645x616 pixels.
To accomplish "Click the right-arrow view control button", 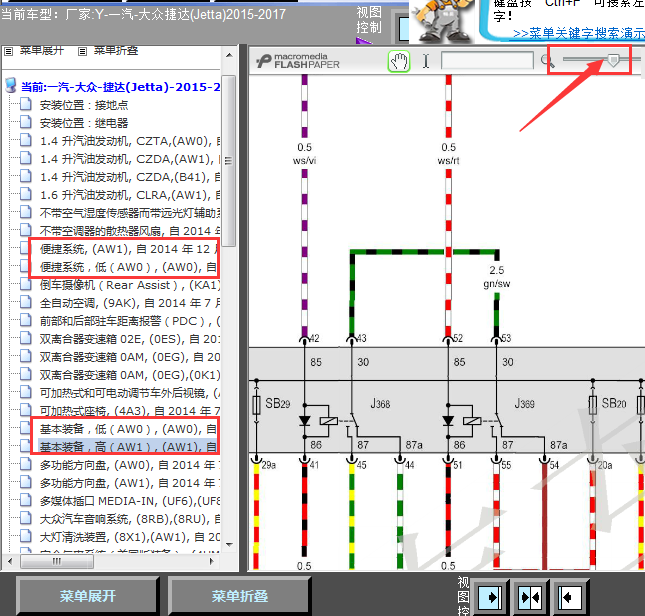I will point(489,597).
